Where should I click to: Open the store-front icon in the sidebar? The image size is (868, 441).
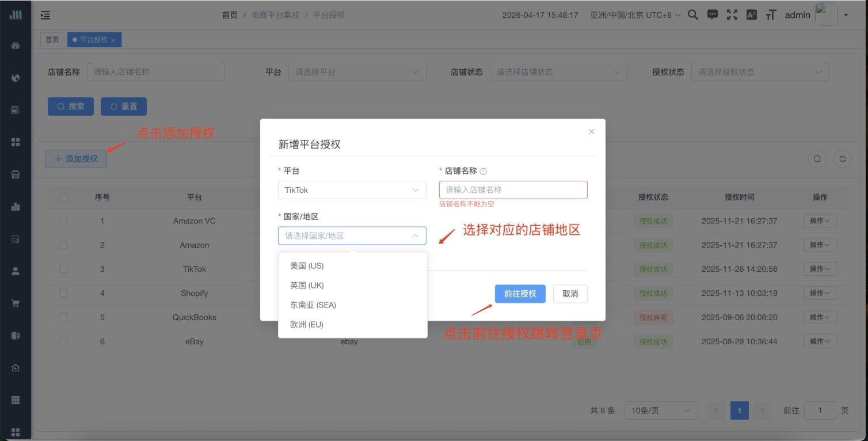[x=16, y=174]
